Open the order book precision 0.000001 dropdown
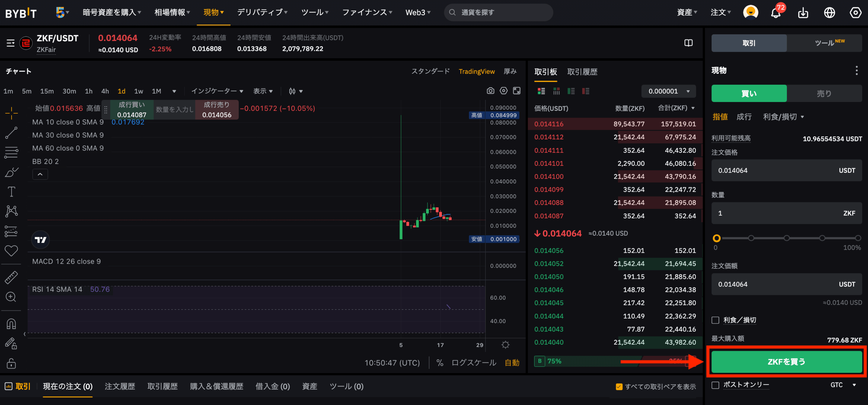868x405 pixels. (x=669, y=91)
